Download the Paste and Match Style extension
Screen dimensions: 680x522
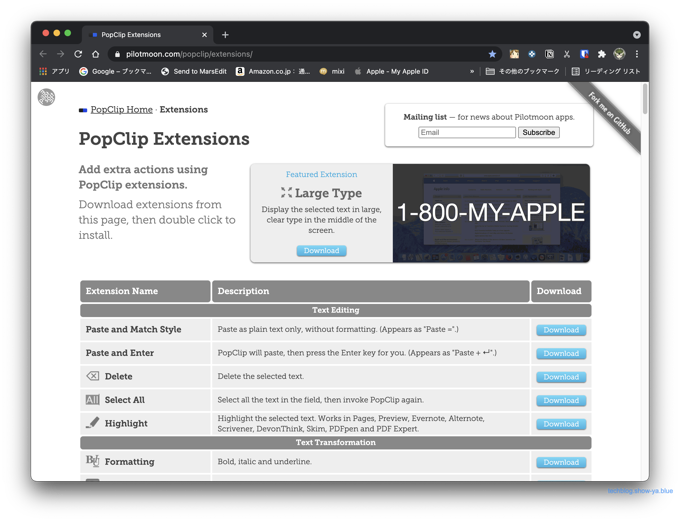pos(560,330)
